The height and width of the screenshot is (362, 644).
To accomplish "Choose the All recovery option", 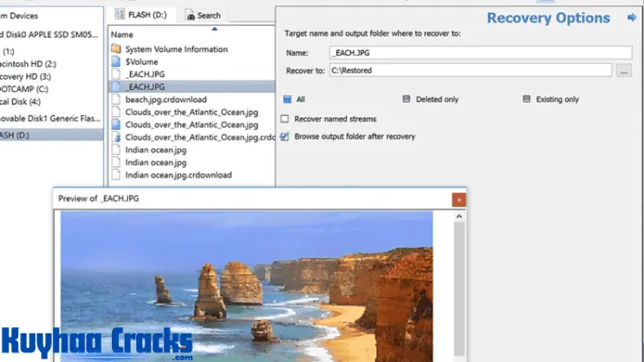I will 285,100.
